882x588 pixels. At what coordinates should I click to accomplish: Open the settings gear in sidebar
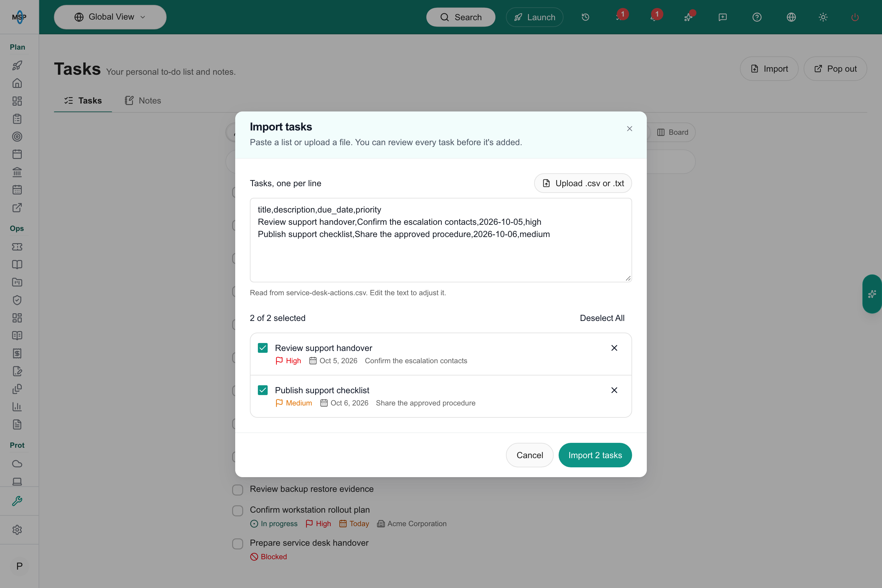coord(17,530)
